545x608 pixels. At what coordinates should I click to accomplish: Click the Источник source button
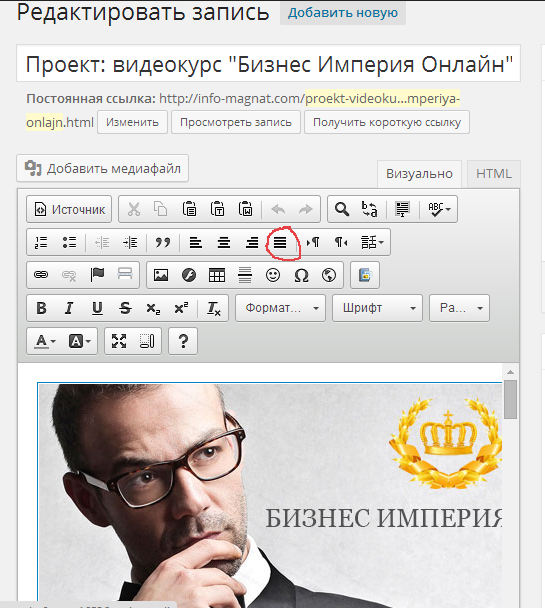coord(69,209)
